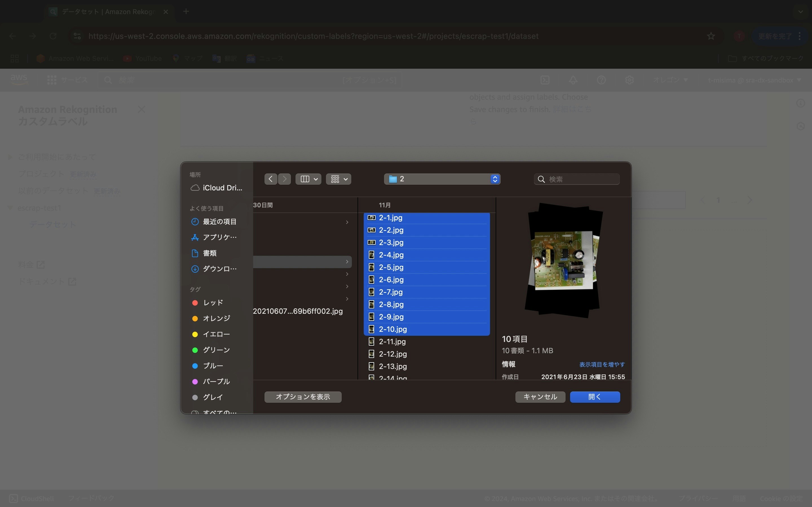Click the help question-mark icon

coord(601,80)
